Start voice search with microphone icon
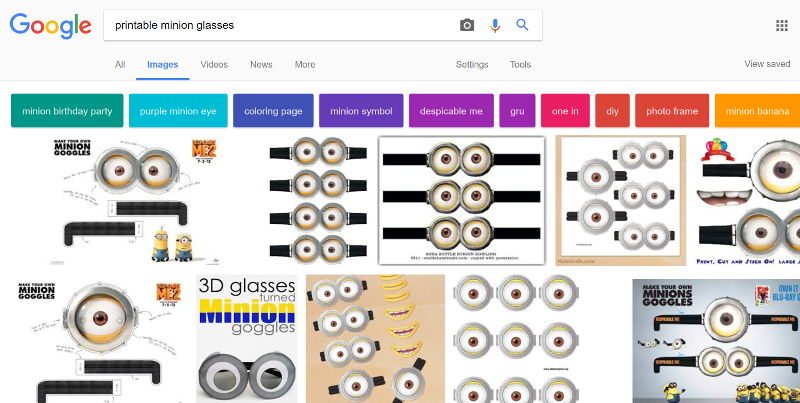 tap(494, 25)
